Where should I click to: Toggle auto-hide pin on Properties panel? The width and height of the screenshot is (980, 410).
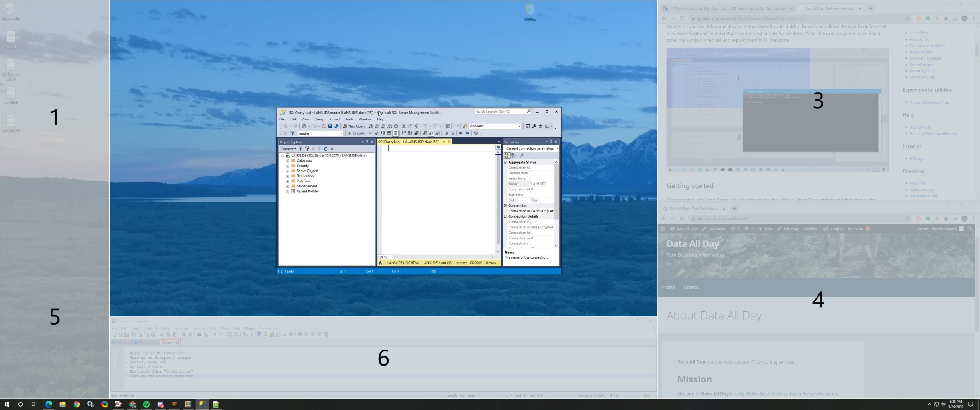[551, 142]
